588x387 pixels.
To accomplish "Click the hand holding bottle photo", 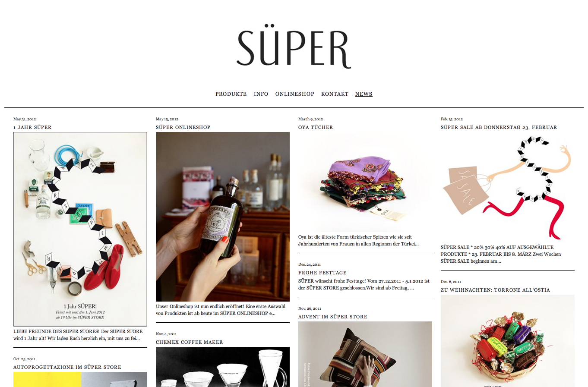I will pos(223,217).
